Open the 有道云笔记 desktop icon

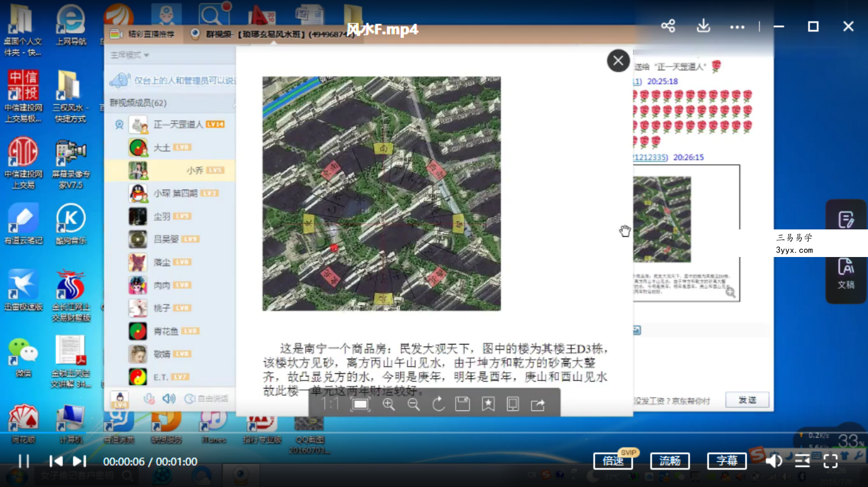tap(23, 225)
